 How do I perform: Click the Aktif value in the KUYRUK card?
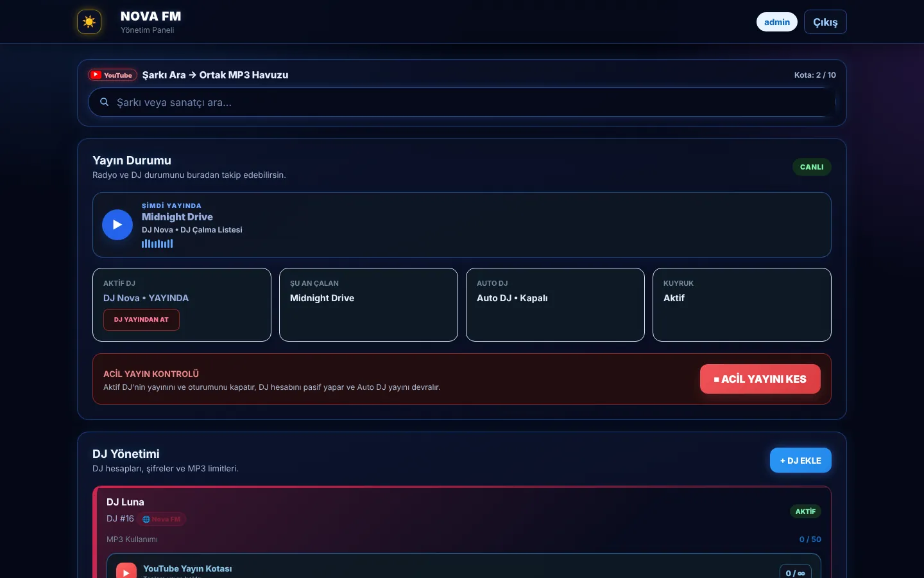click(674, 298)
